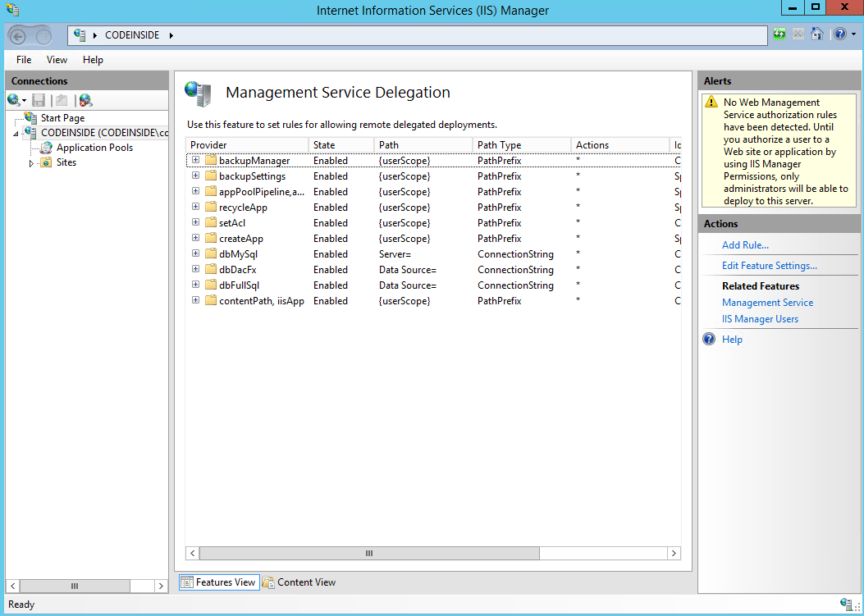Expand the setAcl rule row
The image size is (864, 616).
(195, 222)
